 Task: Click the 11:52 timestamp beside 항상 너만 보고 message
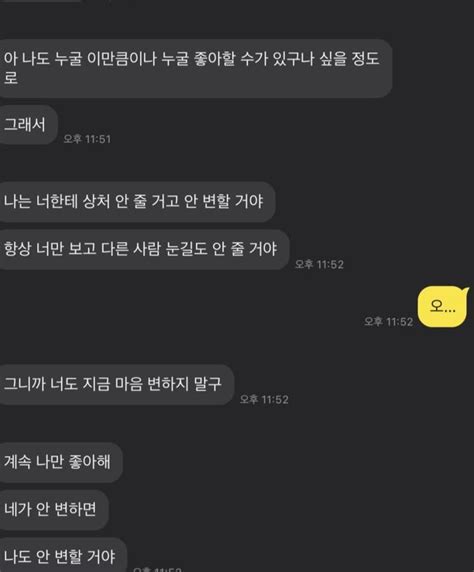pyautogui.click(x=319, y=264)
